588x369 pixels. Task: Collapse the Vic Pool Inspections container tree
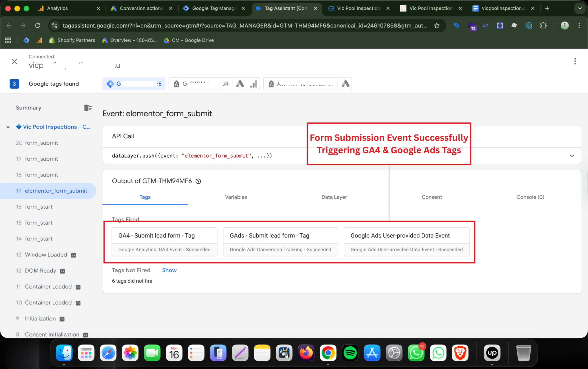8,127
